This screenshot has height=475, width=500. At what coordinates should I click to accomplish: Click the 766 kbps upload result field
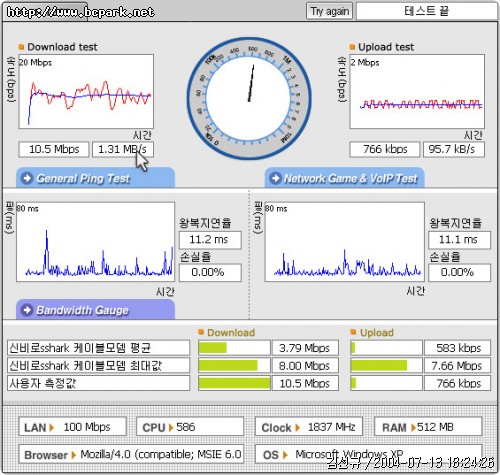point(385,149)
